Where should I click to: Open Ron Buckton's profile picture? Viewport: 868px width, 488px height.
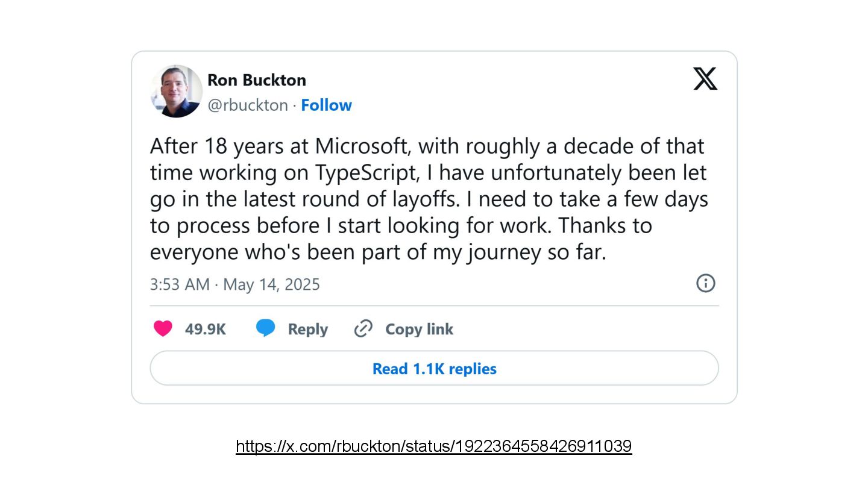click(176, 91)
